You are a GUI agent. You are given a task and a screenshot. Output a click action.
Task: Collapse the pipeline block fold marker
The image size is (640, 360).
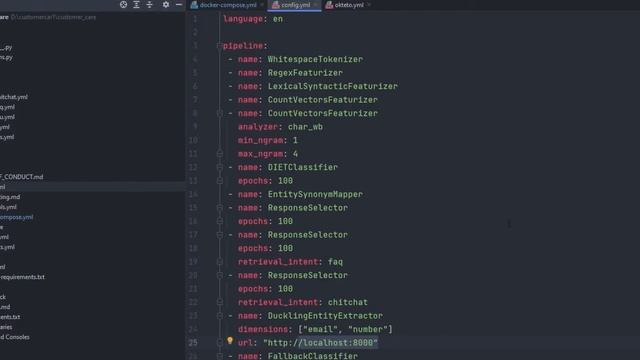pos(220,46)
